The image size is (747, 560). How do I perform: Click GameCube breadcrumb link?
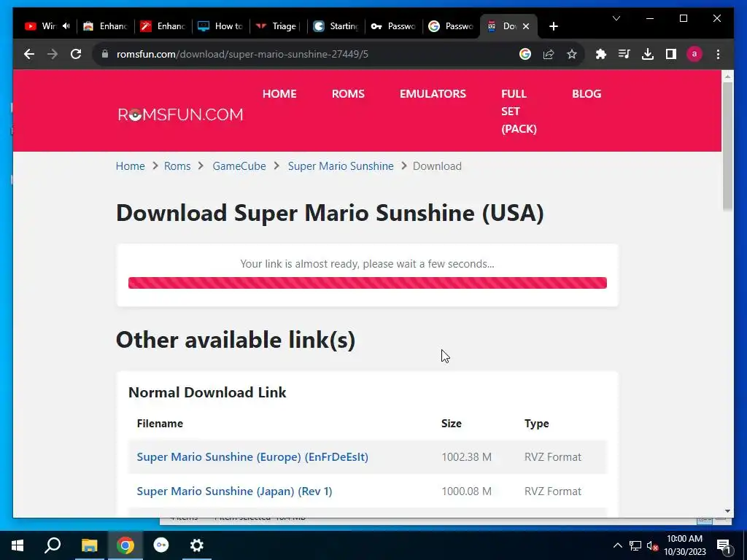239,166
